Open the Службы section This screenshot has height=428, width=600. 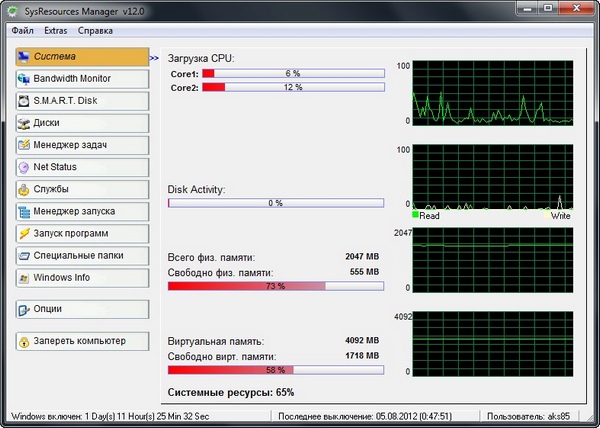tap(82, 189)
